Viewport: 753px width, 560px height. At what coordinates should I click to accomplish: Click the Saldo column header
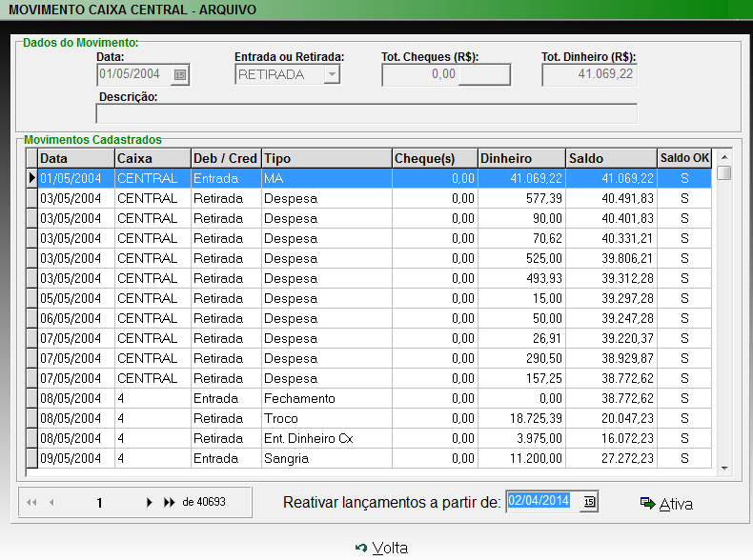611,158
